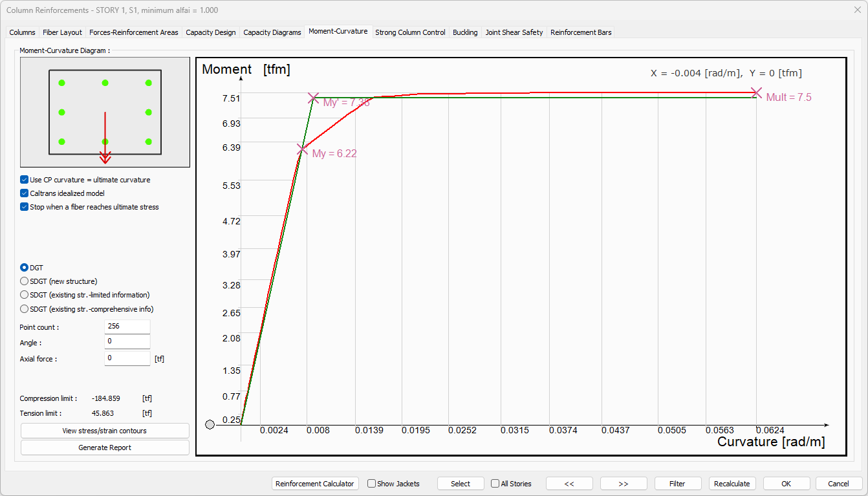Go to next column with >> button
This screenshot has height=496, width=868.
click(x=624, y=484)
